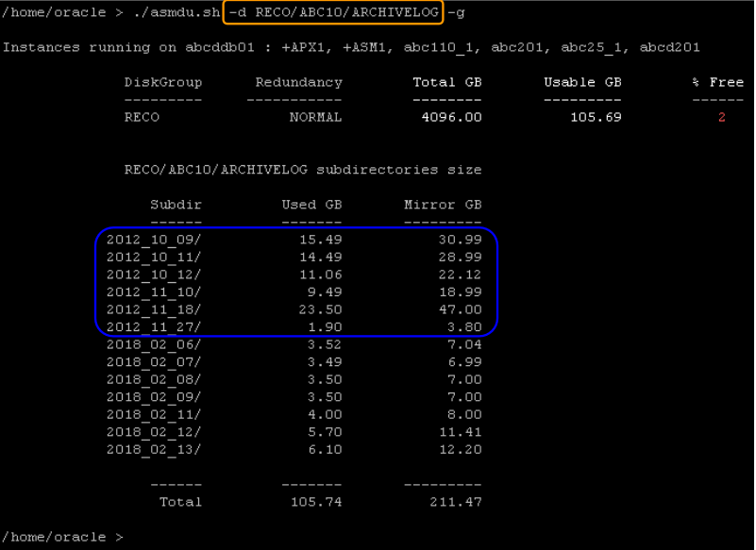Click subdirectory 2018_02_09/
The height and width of the screenshot is (550, 756).
(153, 397)
